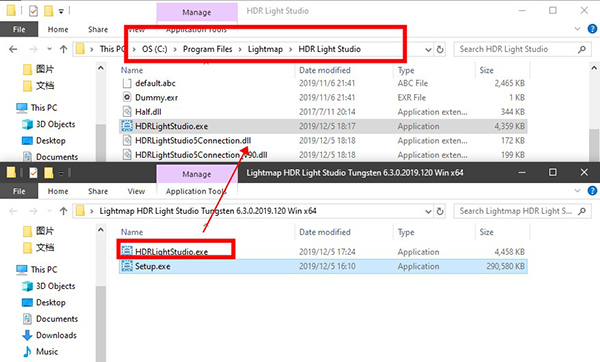
Task: Sort by Name in lower window
Action: 132,232
